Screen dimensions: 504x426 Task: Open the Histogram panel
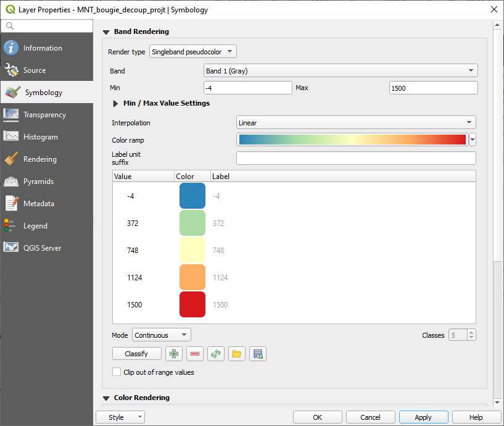tap(41, 137)
